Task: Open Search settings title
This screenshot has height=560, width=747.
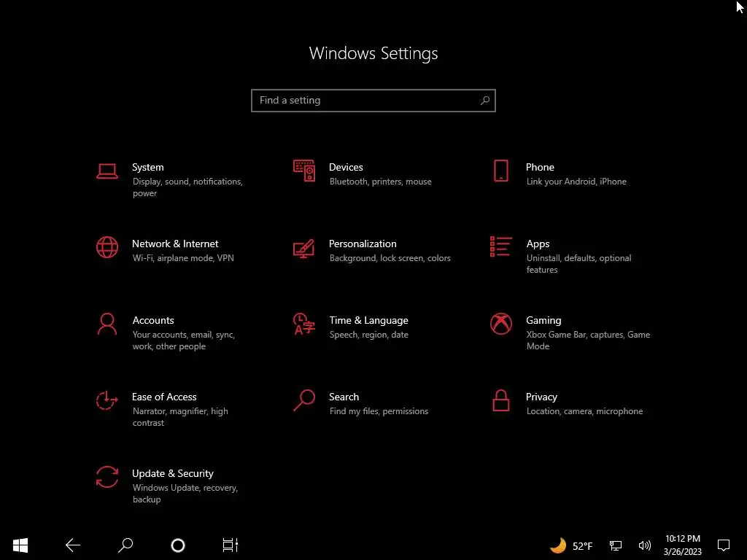Action: (x=344, y=397)
